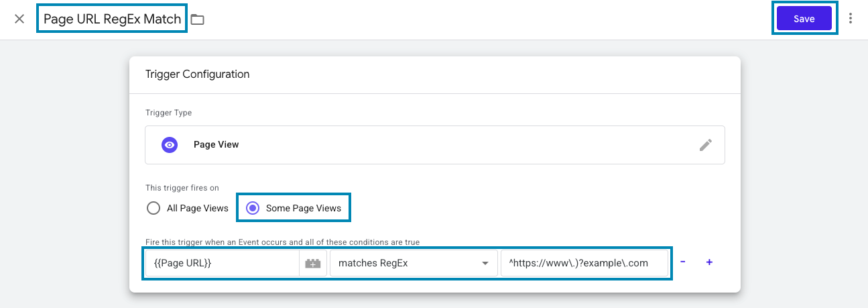Select the All Page Views radio button
Image resolution: width=868 pixels, height=308 pixels.
pos(153,208)
